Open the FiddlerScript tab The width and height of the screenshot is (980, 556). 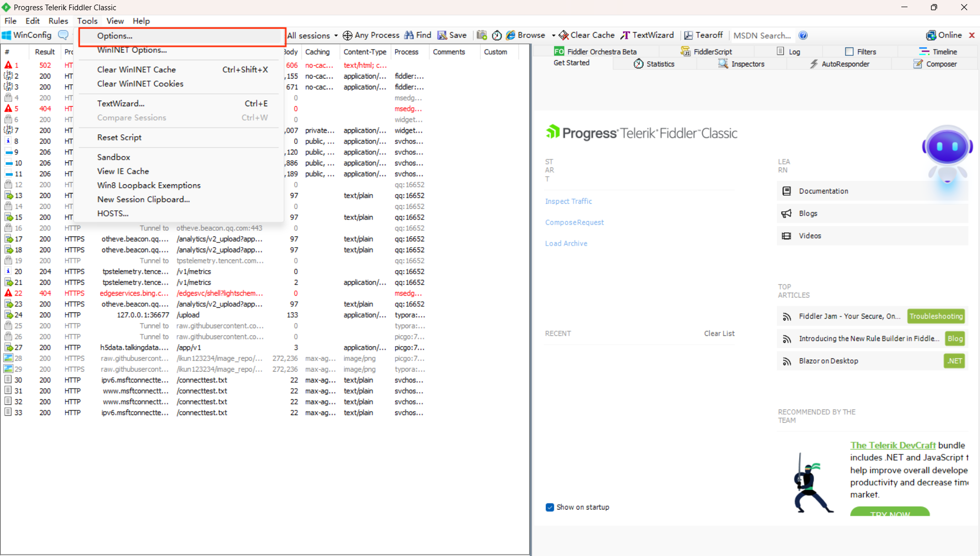[706, 52]
